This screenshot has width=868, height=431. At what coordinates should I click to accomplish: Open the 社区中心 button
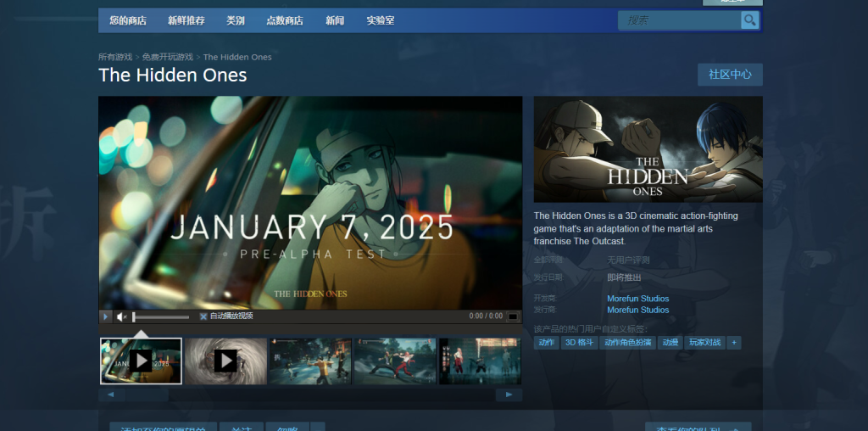730,75
